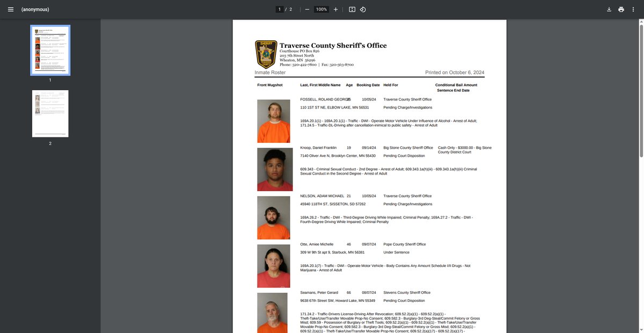644x333 pixels.
Task: Click the Booking Date column header
Action: click(368, 85)
